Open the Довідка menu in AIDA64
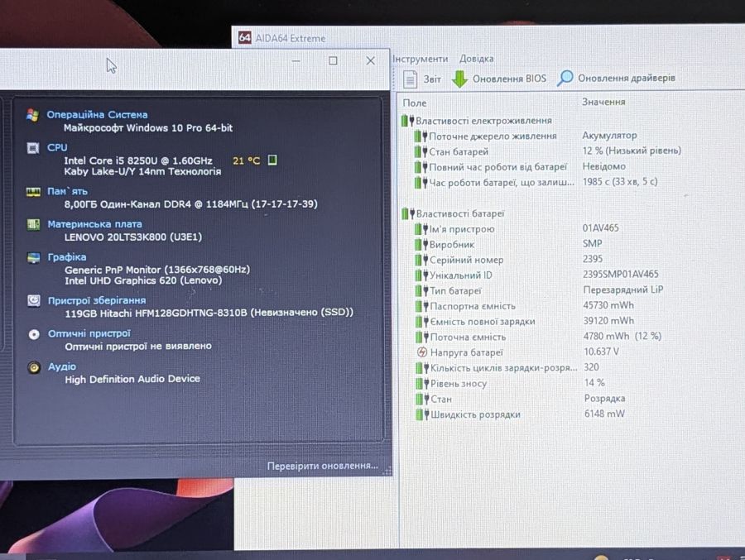The image size is (745, 560). pyautogui.click(x=476, y=59)
